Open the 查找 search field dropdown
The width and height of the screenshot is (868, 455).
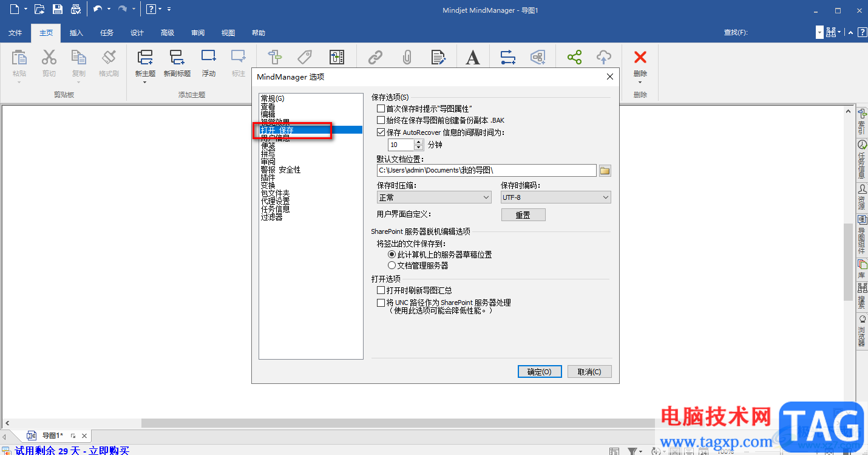[x=819, y=33]
